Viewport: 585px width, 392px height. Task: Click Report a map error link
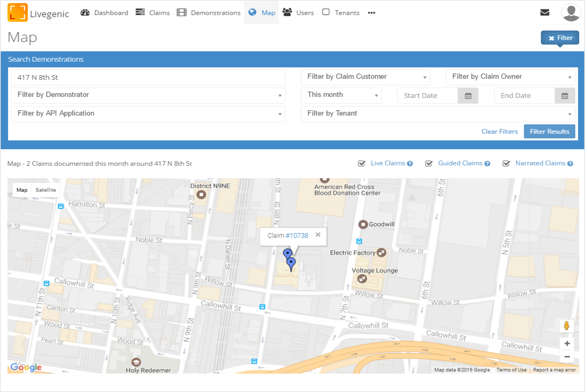pyautogui.click(x=554, y=370)
